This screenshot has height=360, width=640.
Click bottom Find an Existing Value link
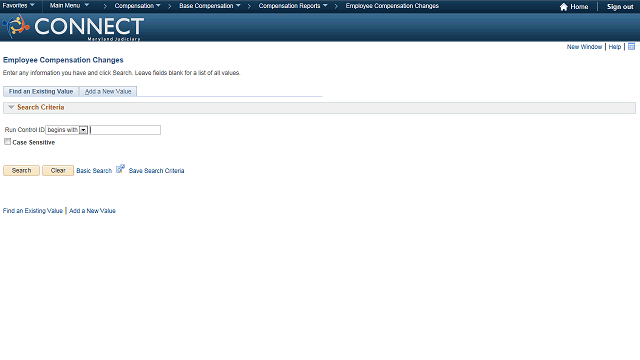[x=33, y=211]
